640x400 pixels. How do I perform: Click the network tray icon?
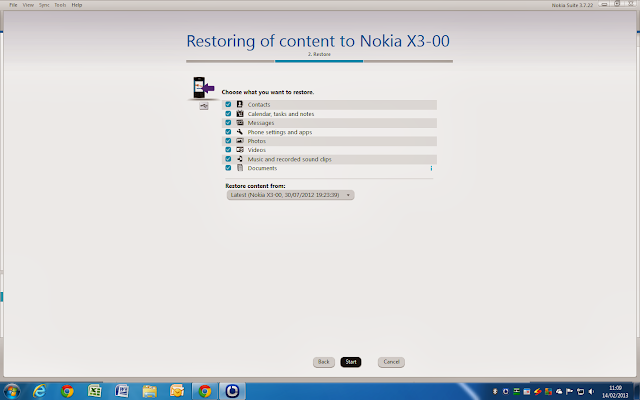tap(580, 391)
